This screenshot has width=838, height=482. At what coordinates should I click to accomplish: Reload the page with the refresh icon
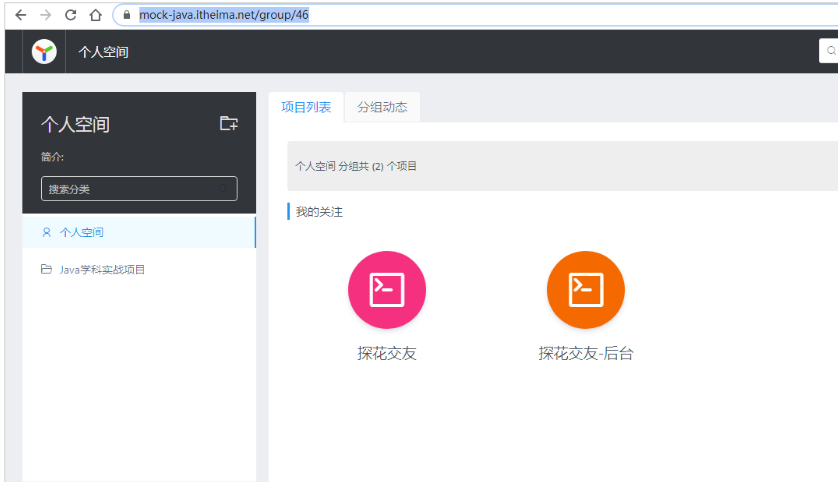71,15
